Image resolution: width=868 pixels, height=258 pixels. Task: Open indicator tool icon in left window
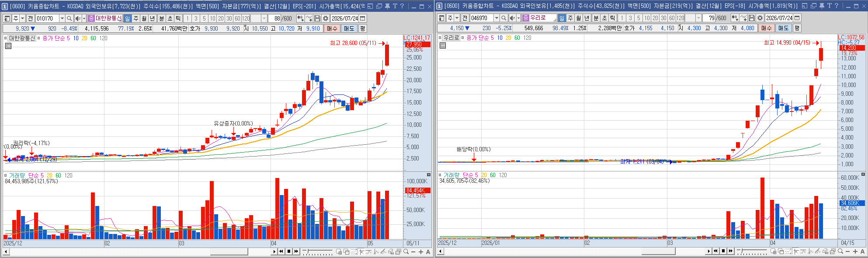click(x=300, y=18)
